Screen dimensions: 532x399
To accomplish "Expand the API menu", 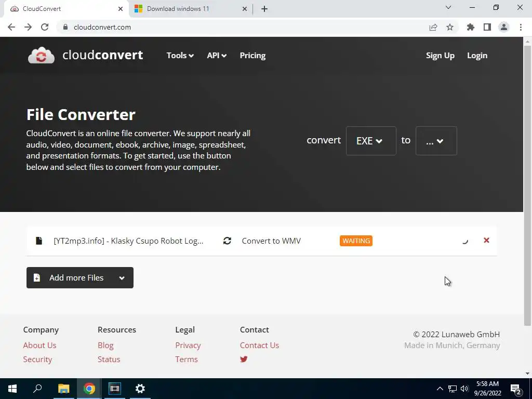I will click(x=217, y=55).
